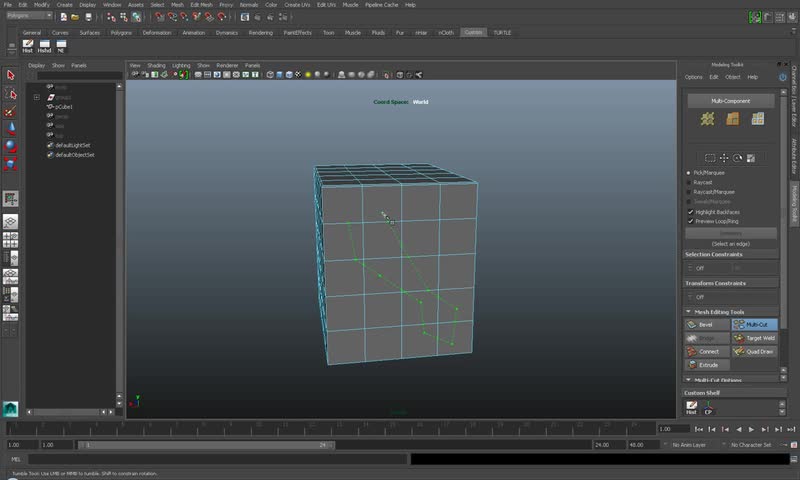Image resolution: width=800 pixels, height=480 pixels.
Task: Activate the Target Weld tool
Action: 755,338
